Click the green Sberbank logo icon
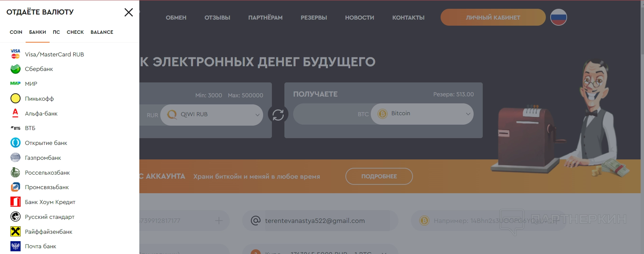The image size is (644, 254). pos(16,69)
